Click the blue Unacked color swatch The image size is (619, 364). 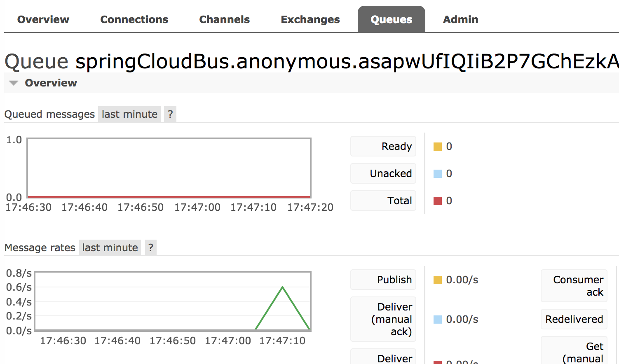pyautogui.click(x=438, y=174)
